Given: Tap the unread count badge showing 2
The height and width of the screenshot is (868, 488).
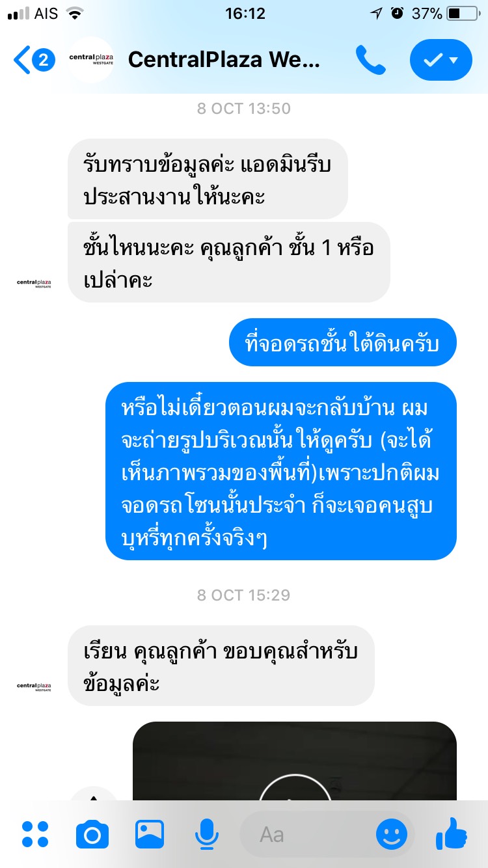Looking at the screenshot, I should [44, 60].
